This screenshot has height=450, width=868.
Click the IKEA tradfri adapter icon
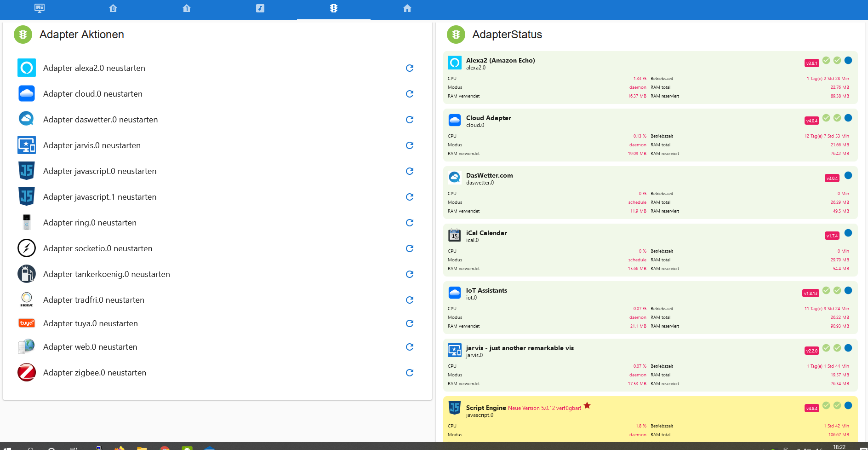(x=27, y=300)
